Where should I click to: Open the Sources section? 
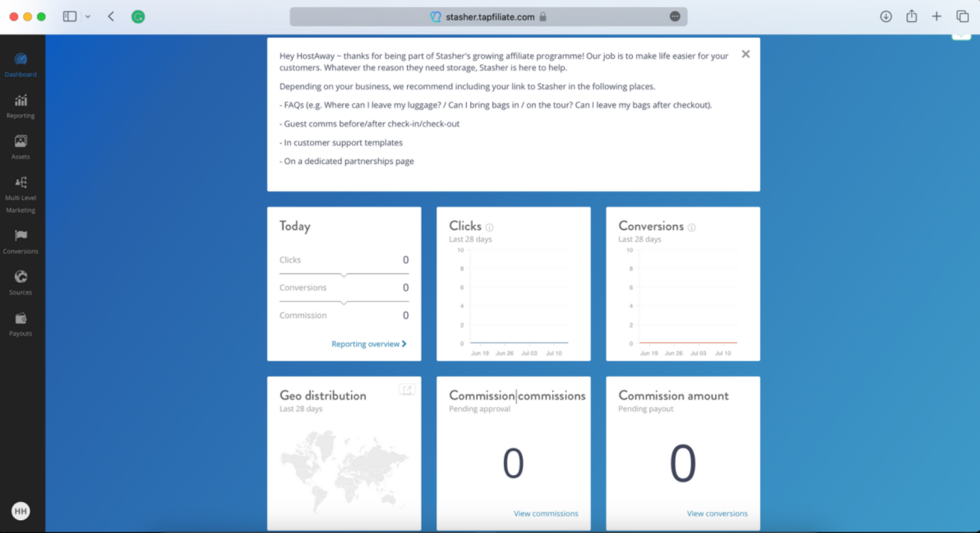pos(21,283)
